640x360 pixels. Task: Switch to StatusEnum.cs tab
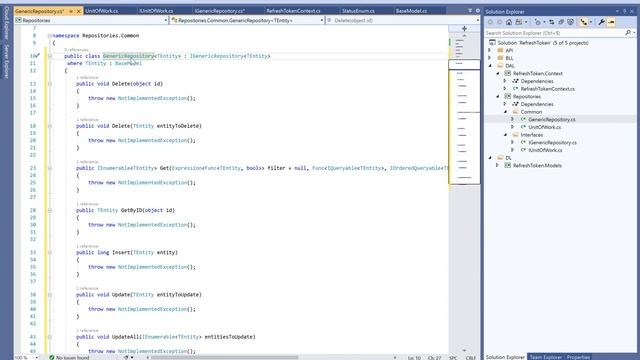pos(358,11)
